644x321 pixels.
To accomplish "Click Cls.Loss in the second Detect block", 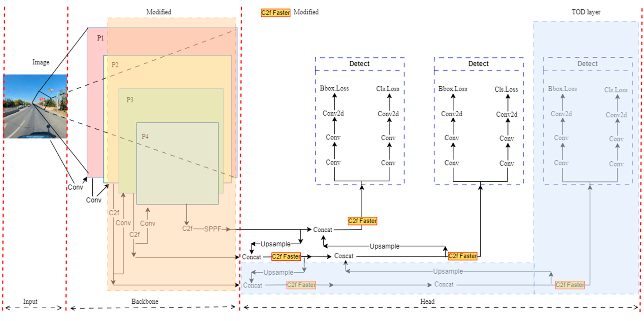I will (506, 89).
